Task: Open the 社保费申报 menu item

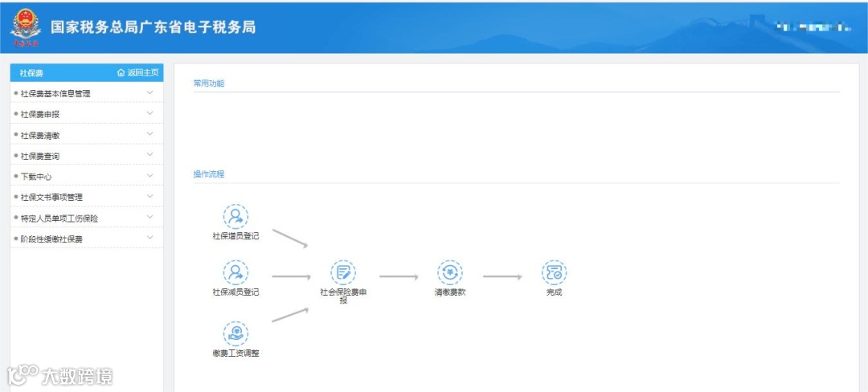Action: (87, 114)
